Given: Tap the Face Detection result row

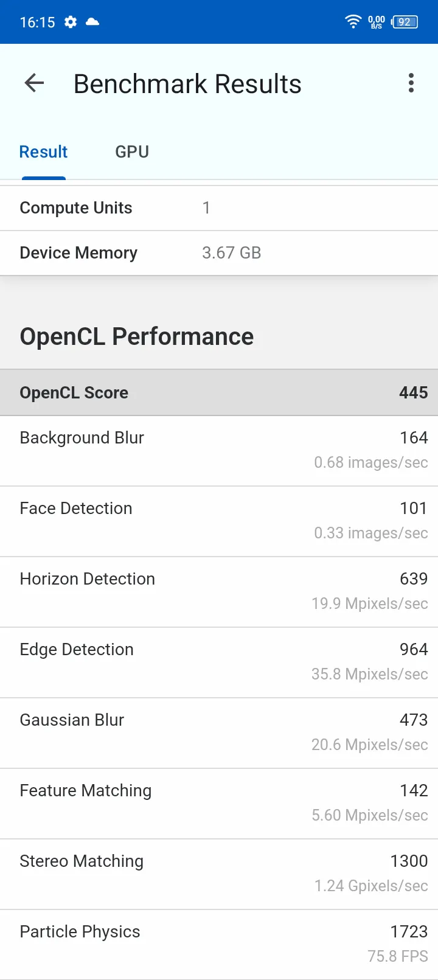Looking at the screenshot, I should coord(219,521).
